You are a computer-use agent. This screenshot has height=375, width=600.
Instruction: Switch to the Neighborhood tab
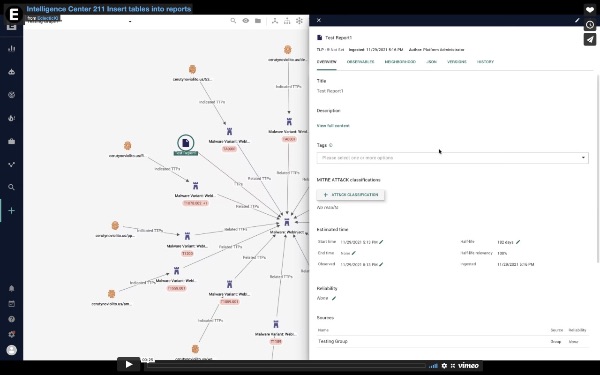click(400, 62)
